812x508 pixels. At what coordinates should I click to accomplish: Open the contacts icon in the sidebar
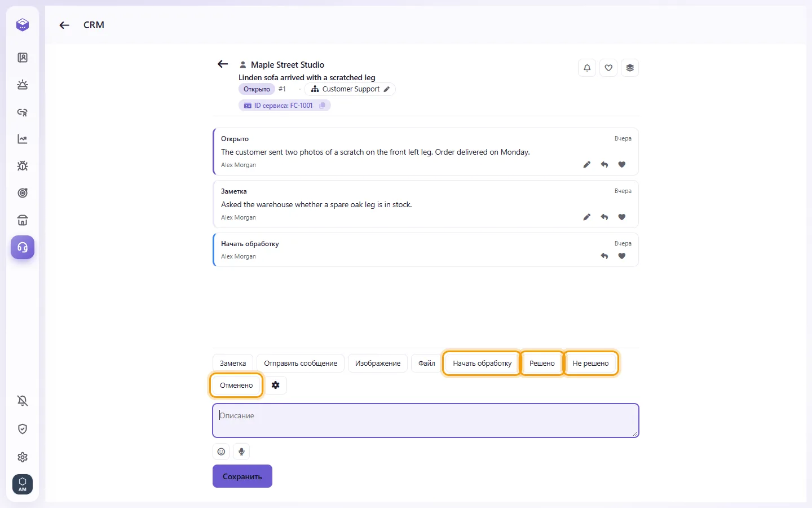coord(23,58)
